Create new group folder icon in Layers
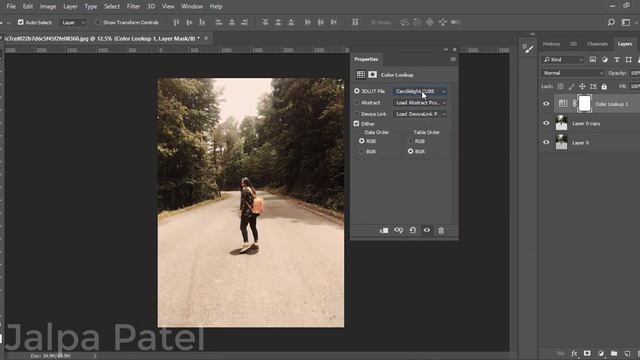 pyautogui.click(x=614, y=353)
